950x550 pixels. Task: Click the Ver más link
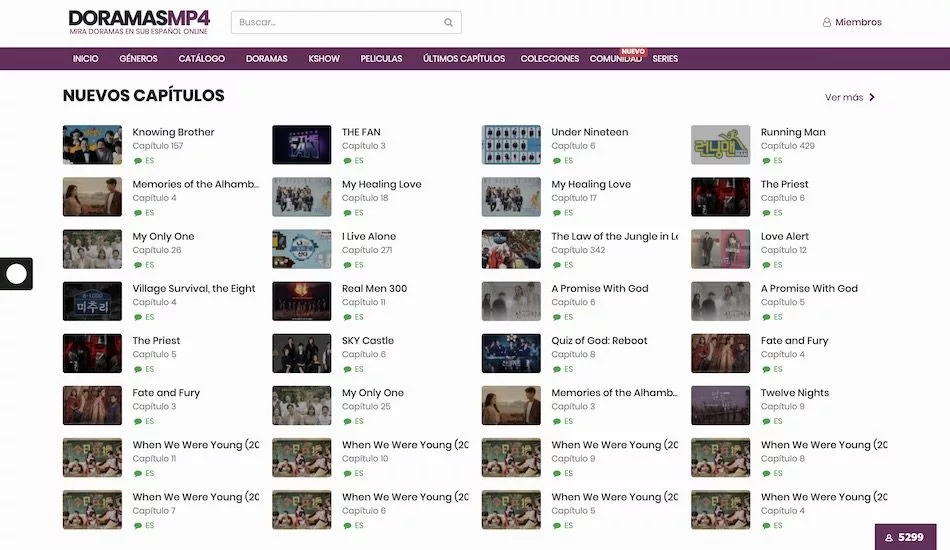tap(843, 97)
